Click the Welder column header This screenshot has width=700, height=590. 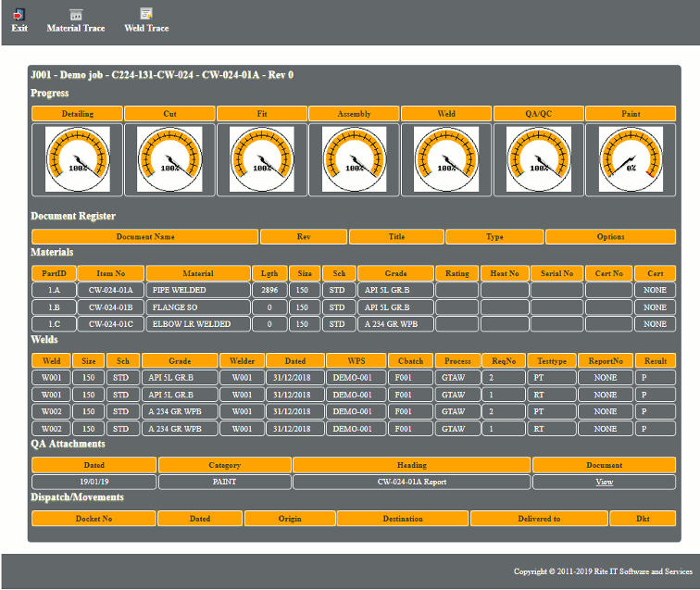[242, 361]
